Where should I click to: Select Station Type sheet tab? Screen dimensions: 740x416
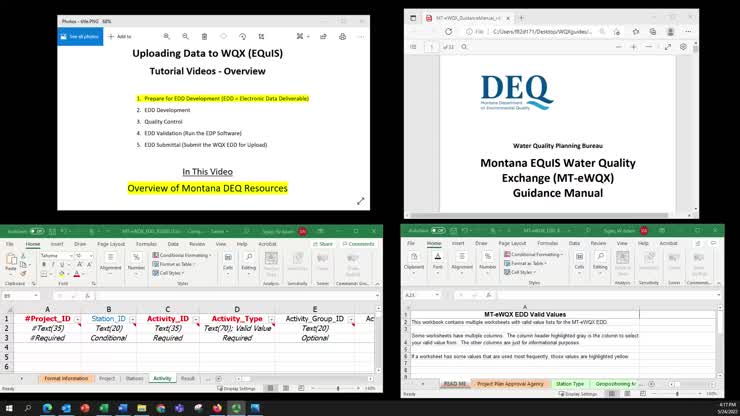[570, 384]
